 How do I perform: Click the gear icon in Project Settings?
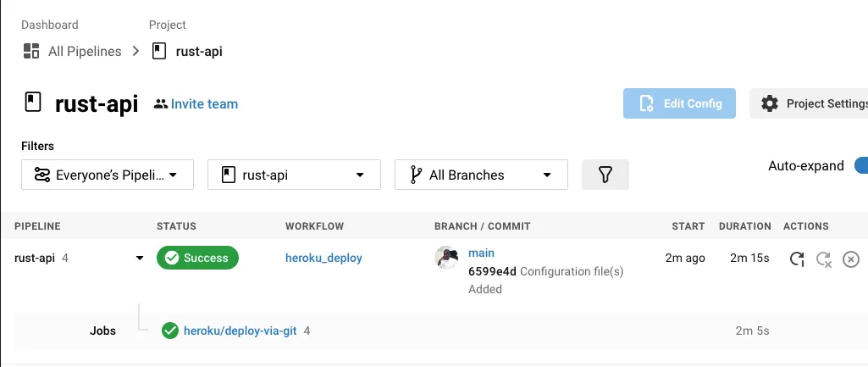pyautogui.click(x=770, y=103)
